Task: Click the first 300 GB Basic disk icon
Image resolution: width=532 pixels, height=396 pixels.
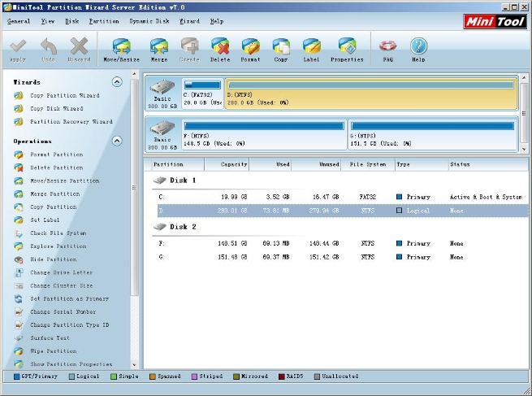Action: (x=162, y=88)
